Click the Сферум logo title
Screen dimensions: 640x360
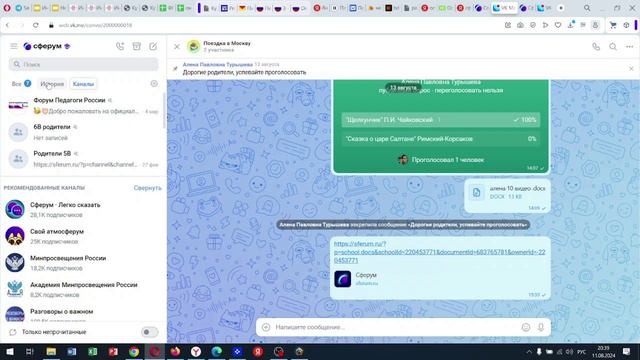click(47, 46)
